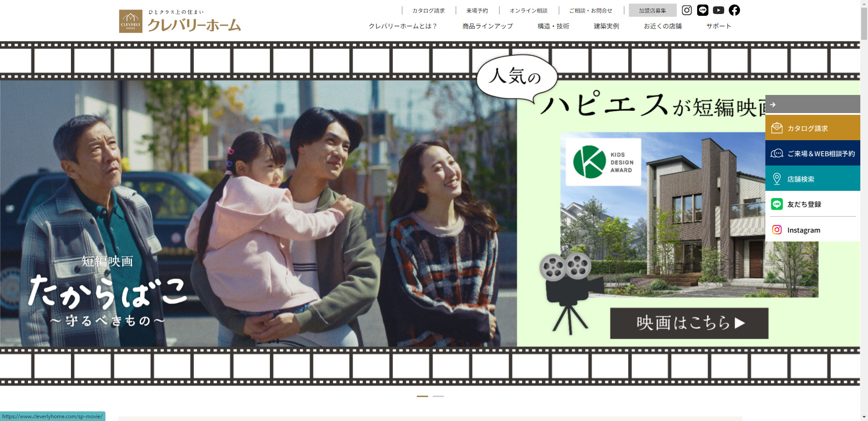Viewport: 868px width, 421px height.
Task: Open the YouTube icon in header
Action: coord(718,10)
